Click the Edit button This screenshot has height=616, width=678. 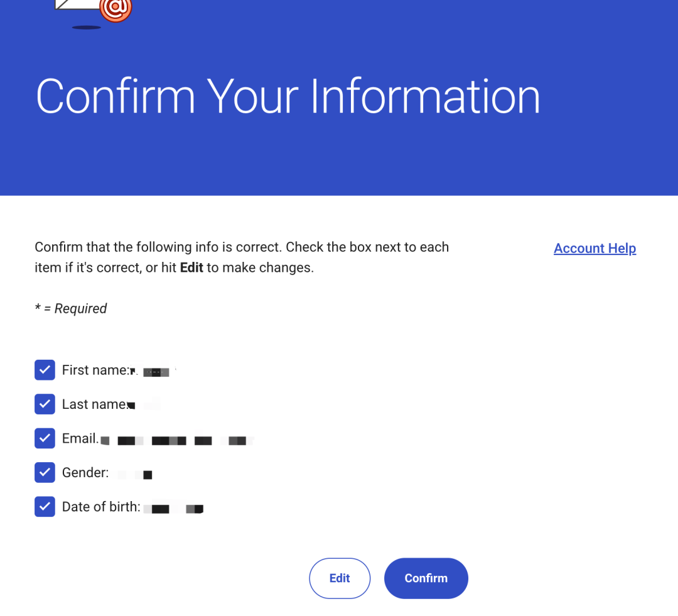(x=340, y=578)
